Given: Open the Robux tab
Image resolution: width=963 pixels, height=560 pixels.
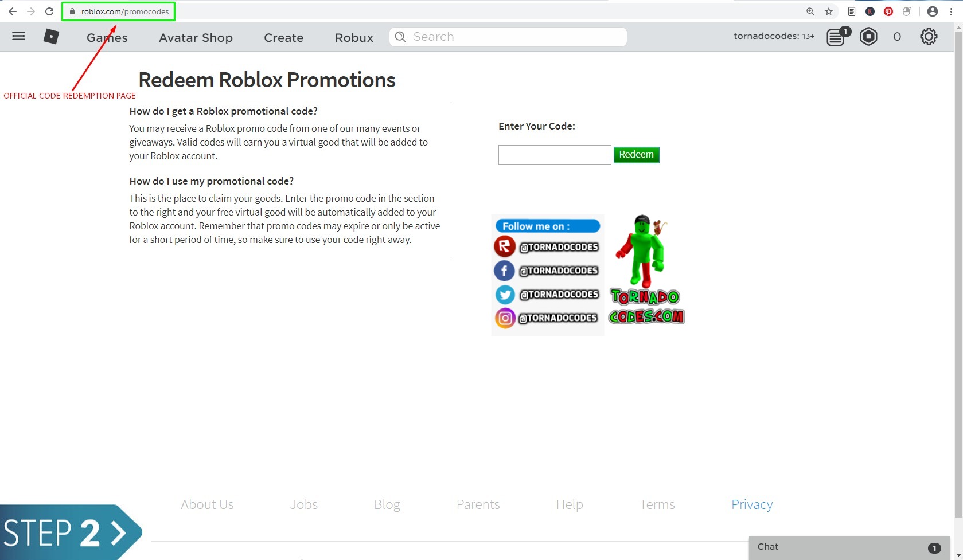Looking at the screenshot, I should point(354,37).
